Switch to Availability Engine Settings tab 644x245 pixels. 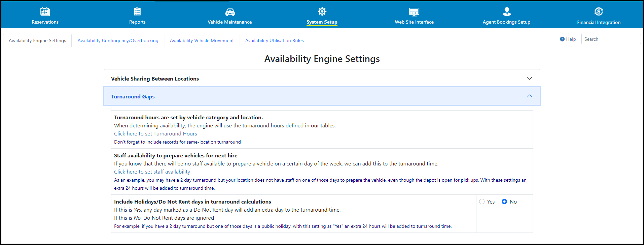coord(37,40)
